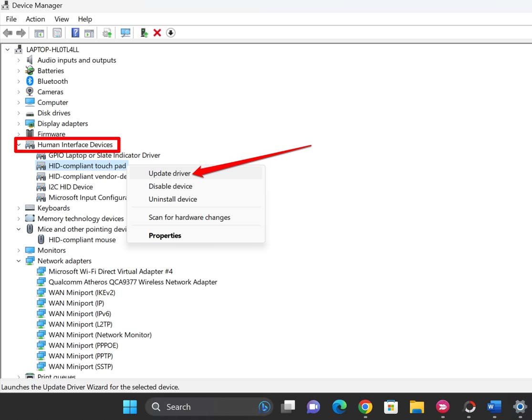Choose Uninstall device in context menu
This screenshot has height=420, width=532.
196,199
